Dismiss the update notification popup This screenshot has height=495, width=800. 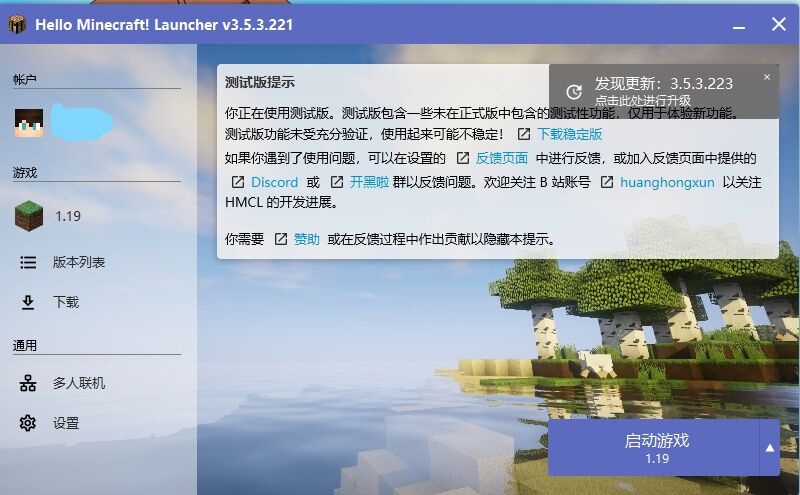pos(767,77)
